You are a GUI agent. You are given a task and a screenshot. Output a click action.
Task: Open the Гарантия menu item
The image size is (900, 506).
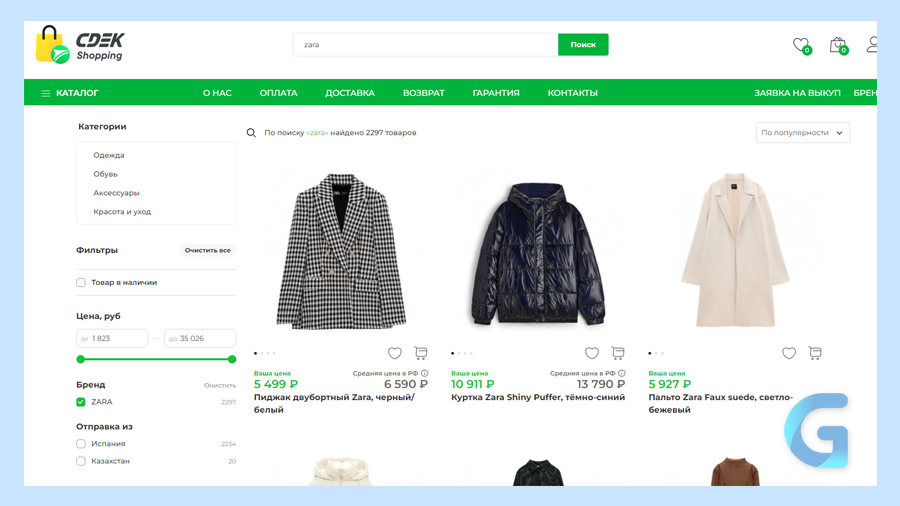pyautogui.click(x=496, y=93)
